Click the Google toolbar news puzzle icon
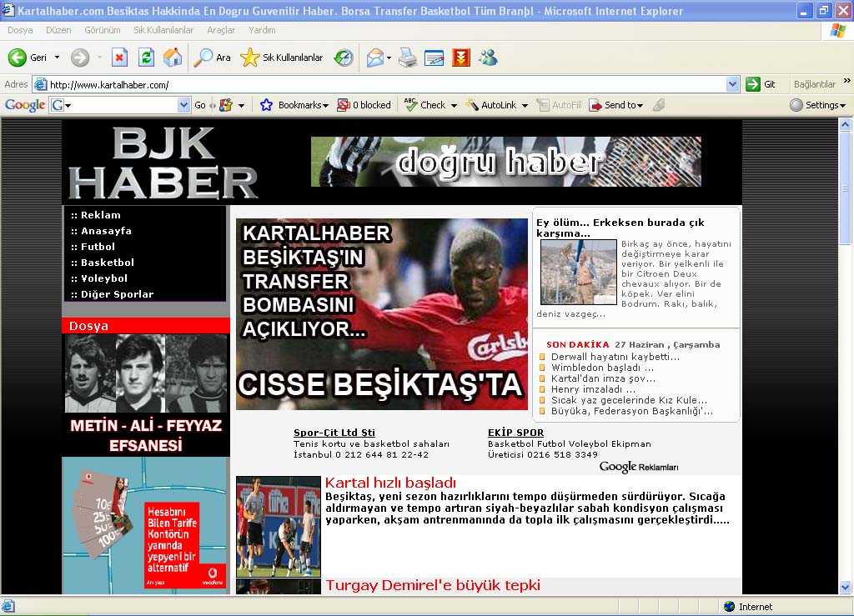The height and width of the screenshot is (616, 854). pos(225,105)
